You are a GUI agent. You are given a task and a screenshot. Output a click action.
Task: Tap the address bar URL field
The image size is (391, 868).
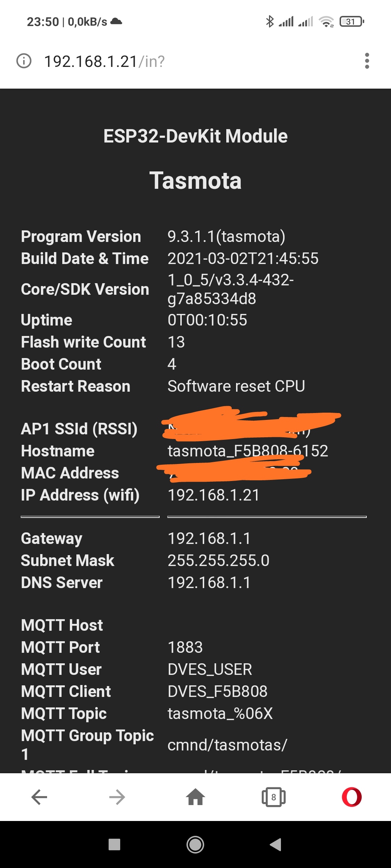click(104, 61)
